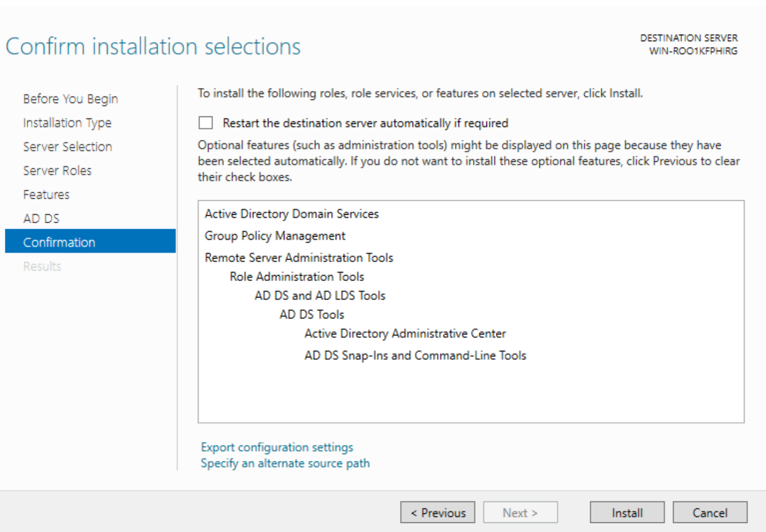Switch to the Server Selection step
This screenshot has width=766, height=532.
(x=67, y=147)
